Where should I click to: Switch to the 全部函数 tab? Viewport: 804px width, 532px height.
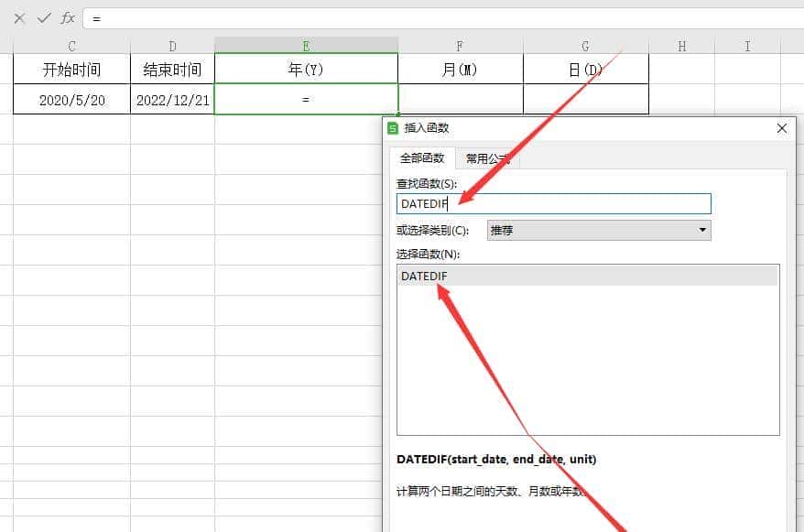[x=422, y=158]
